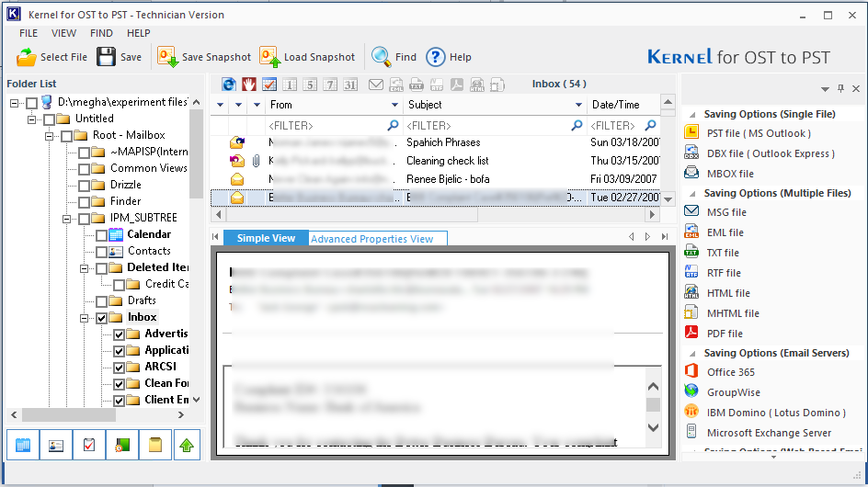Click the Save floppy disk icon
The width and height of the screenshot is (868, 487).
coord(107,57)
